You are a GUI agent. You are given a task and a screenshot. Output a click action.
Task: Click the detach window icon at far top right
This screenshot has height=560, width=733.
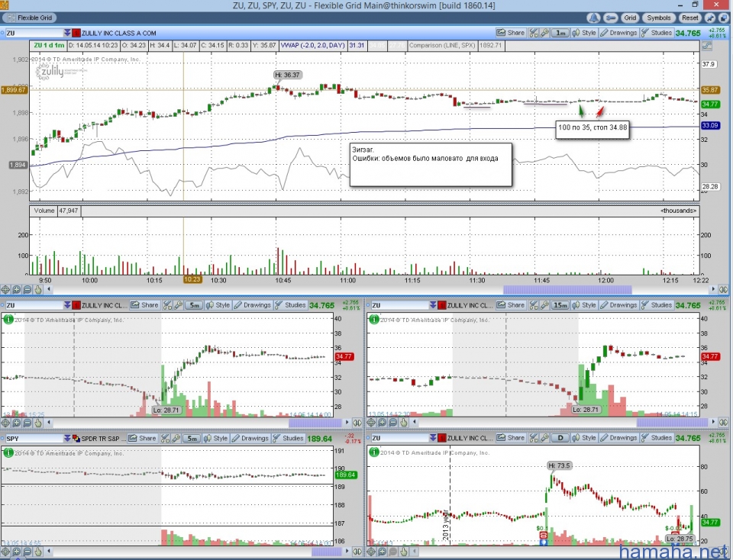723,18
